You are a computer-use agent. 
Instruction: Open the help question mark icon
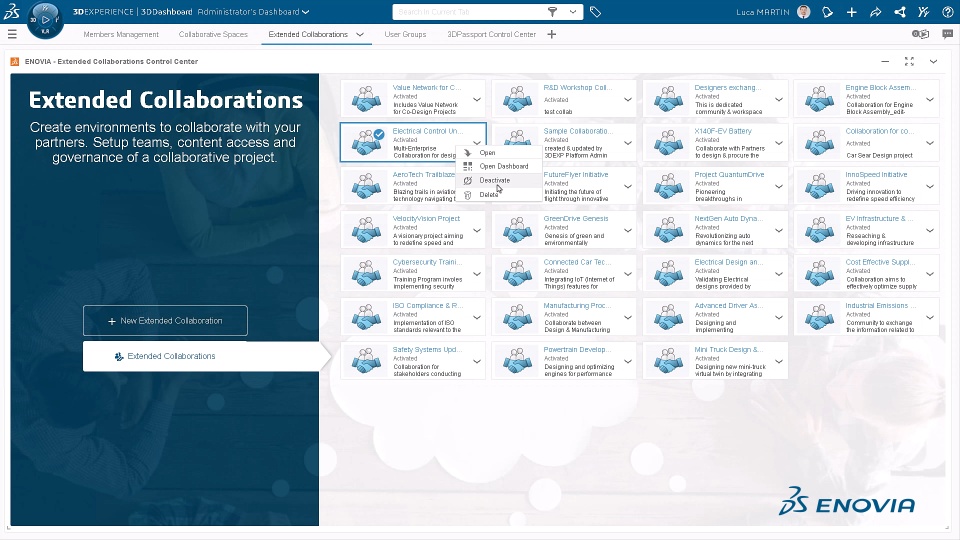948,12
